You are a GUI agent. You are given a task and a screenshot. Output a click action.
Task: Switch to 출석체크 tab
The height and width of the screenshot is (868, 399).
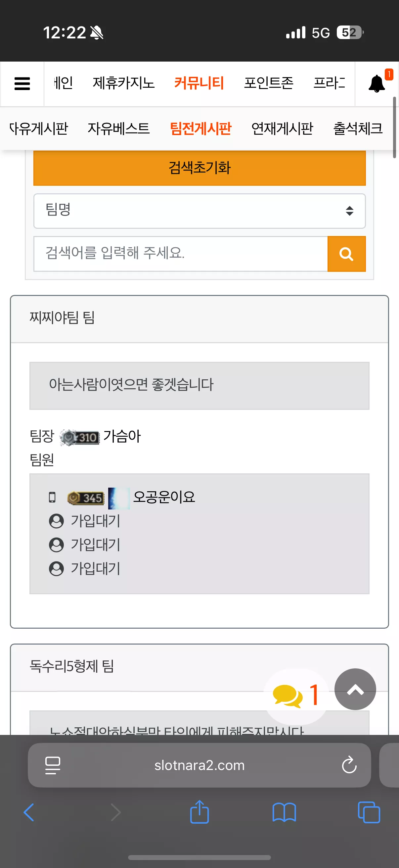coord(358,128)
